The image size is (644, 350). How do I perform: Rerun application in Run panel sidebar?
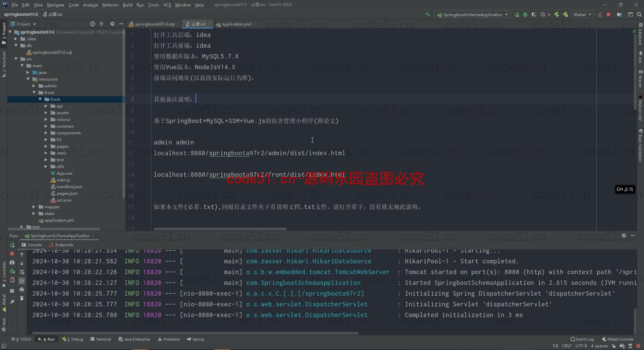click(12, 245)
